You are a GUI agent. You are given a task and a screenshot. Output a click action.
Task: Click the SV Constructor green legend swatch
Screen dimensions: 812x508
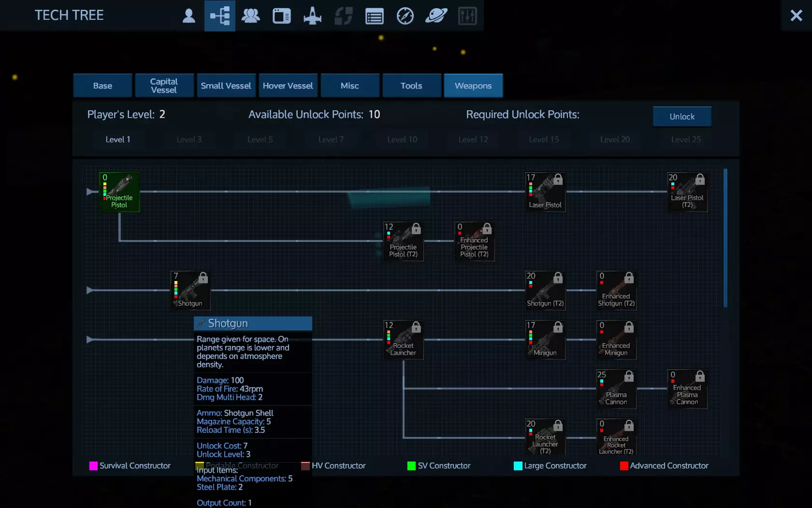[411, 466]
